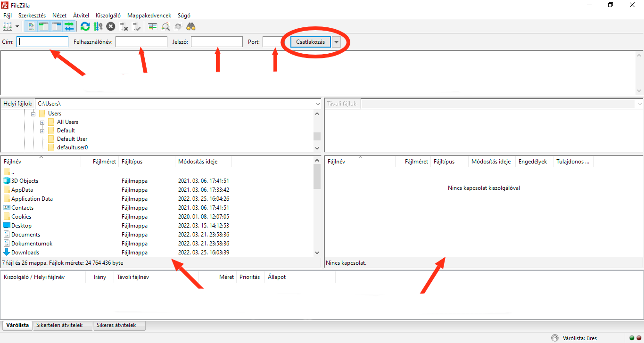Refresh the file and folder lists

point(85,26)
